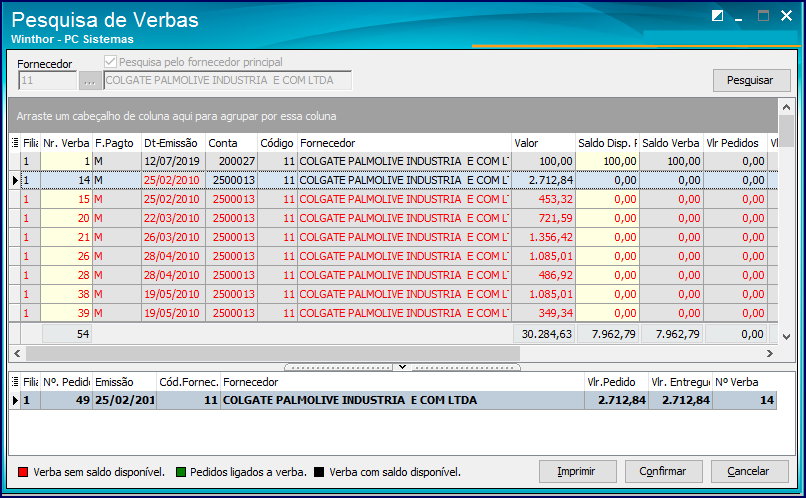Screen dimensions: 806x498
Task: Click footer count 54
Action: click(x=67, y=334)
